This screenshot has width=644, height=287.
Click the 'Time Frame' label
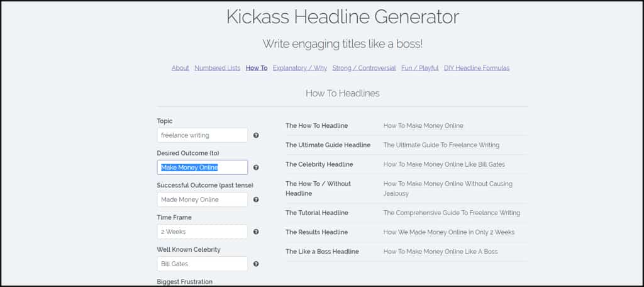pyautogui.click(x=174, y=217)
